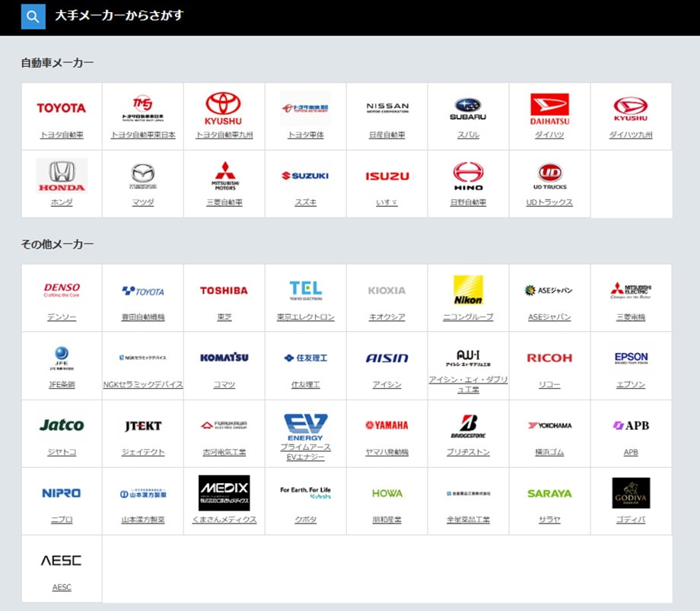The height and width of the screenshot is (611, 700).
Task: Click the UD Trucks logo
Action: (549, 177)
